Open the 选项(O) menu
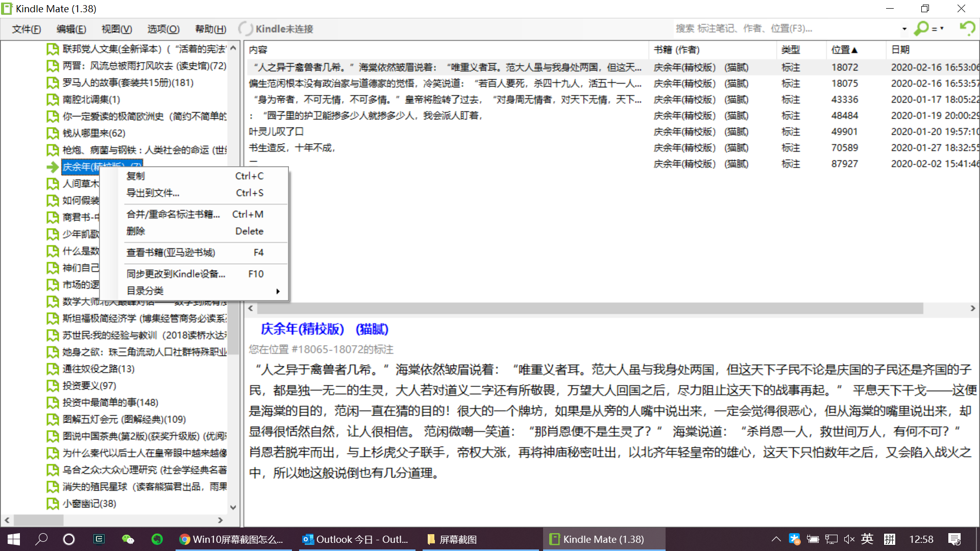This screenshot has width=980, height=551. click(163, 29)
